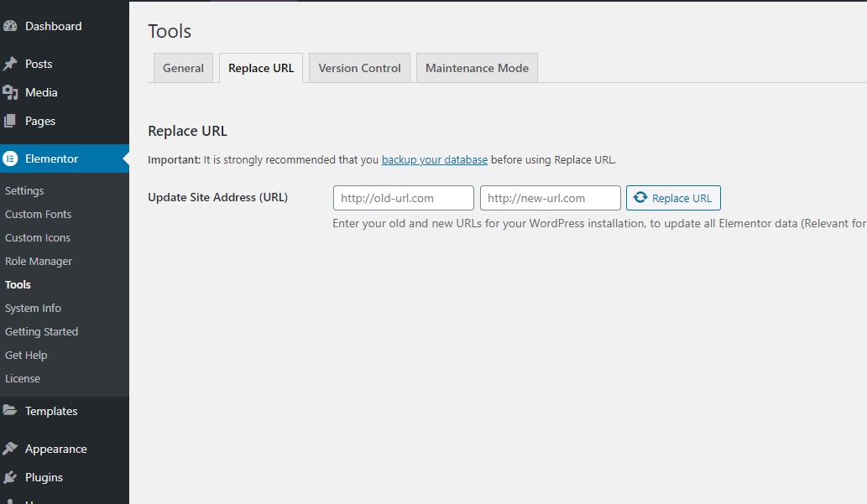
Task: Click the Tools page title
Action: click(170, 31)
